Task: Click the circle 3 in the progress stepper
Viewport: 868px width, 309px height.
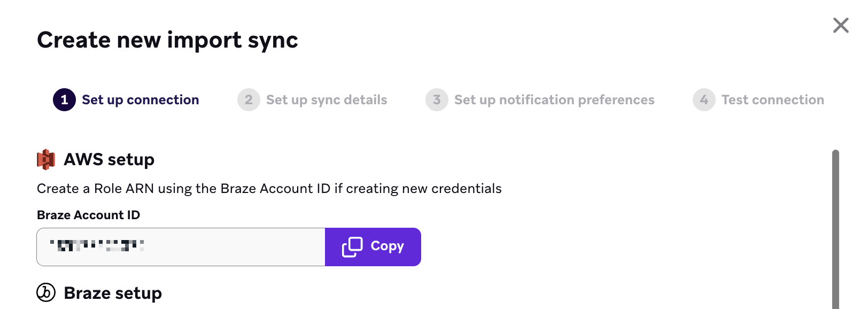Action: point(436,99)
